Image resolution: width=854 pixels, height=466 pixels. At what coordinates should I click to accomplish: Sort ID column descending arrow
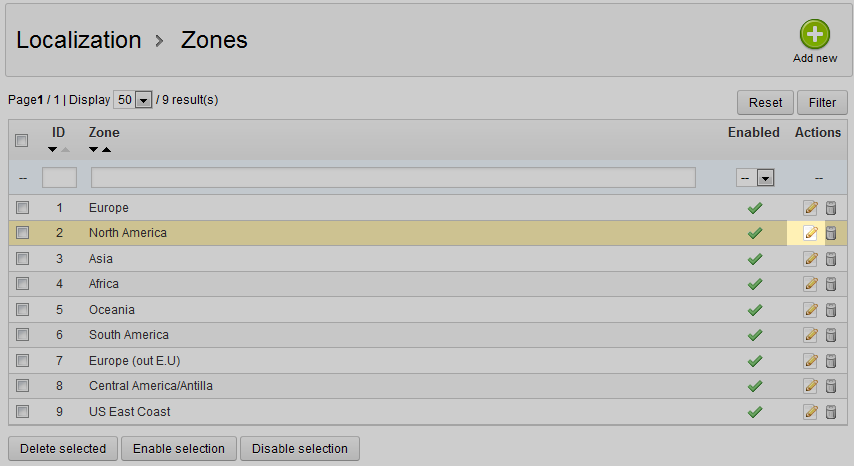pos(53,150)
